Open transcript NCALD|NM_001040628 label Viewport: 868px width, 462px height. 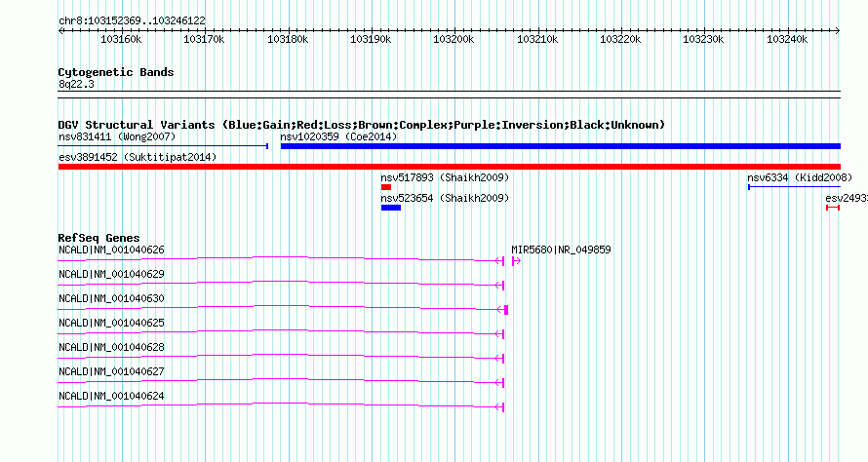(x=111, y=347)
